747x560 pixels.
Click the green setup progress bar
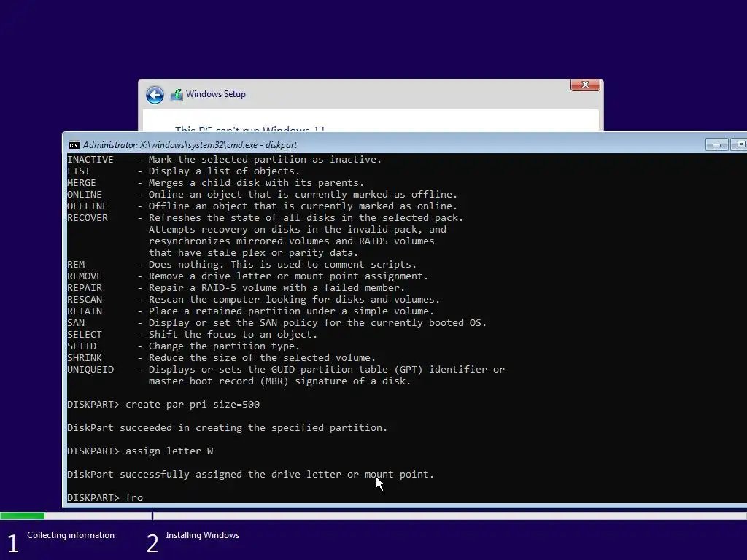[x=22, y=516]
